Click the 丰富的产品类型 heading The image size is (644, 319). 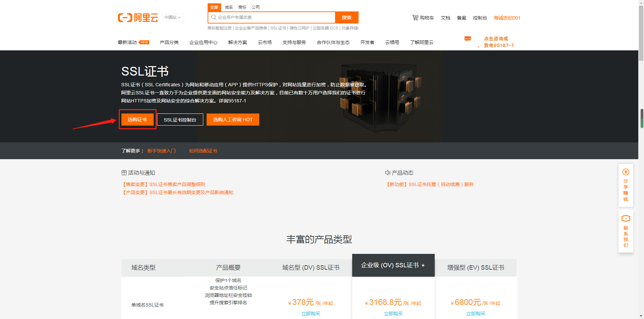click(x=319, y=239)
